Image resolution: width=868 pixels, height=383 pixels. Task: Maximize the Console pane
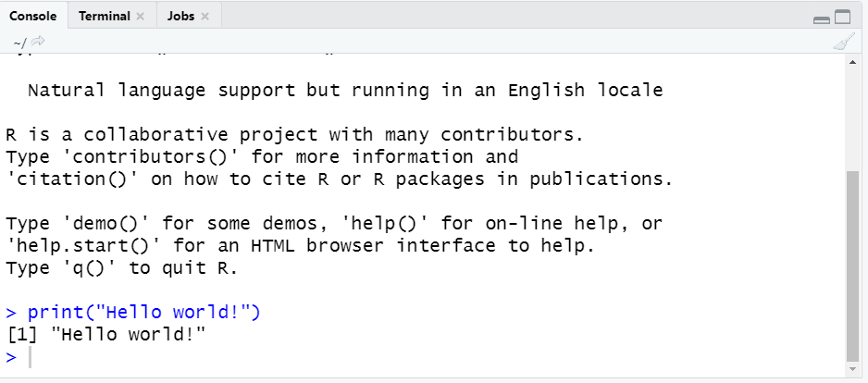click(842, 18)
